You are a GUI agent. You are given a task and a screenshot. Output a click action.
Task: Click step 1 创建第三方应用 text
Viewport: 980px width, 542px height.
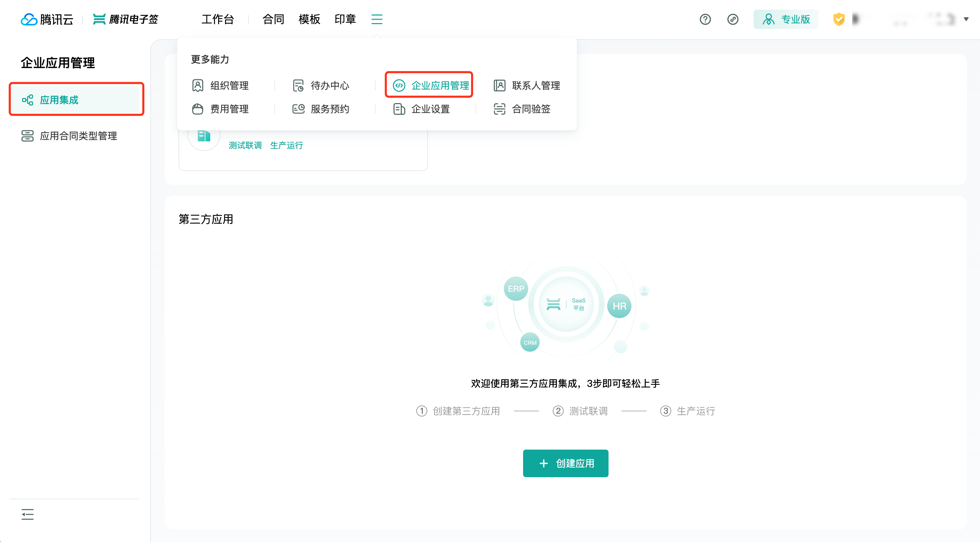[x=466, y=411]
